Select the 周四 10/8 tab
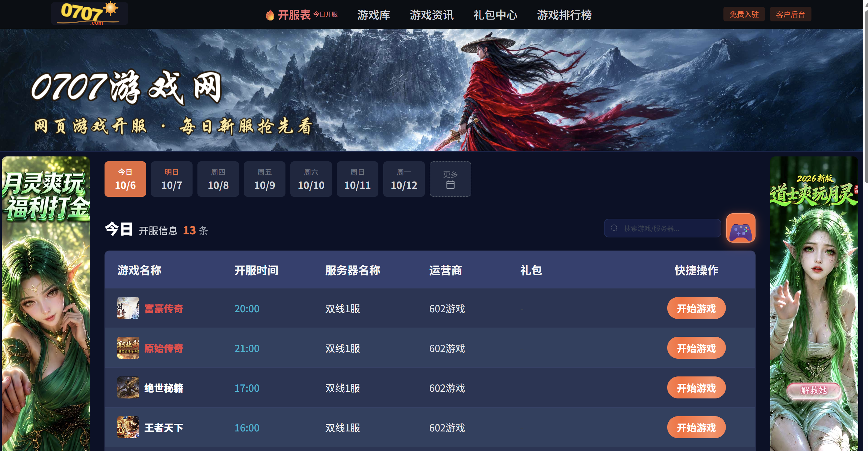Image resolution: width=868 pixels, height=451 pixels. (218, 179)
